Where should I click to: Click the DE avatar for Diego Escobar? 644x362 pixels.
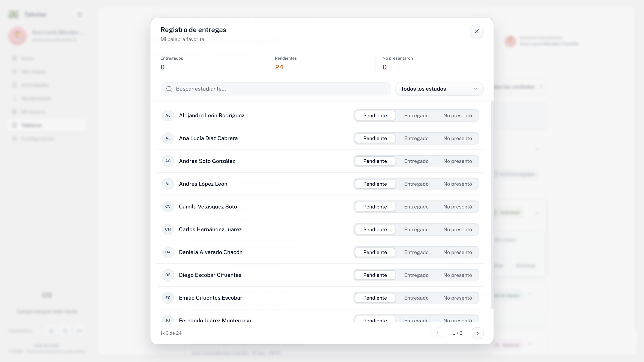click(168, 275)
